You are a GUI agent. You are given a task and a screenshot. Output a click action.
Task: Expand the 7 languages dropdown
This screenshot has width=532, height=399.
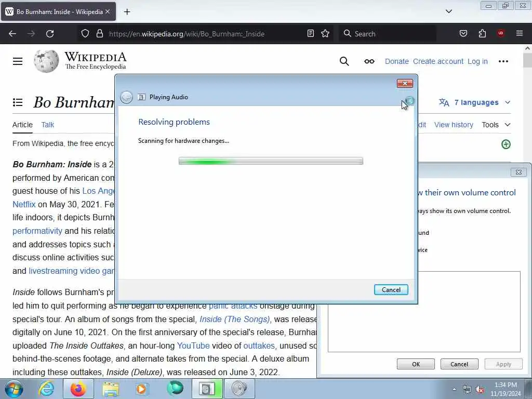coord(475,102)
